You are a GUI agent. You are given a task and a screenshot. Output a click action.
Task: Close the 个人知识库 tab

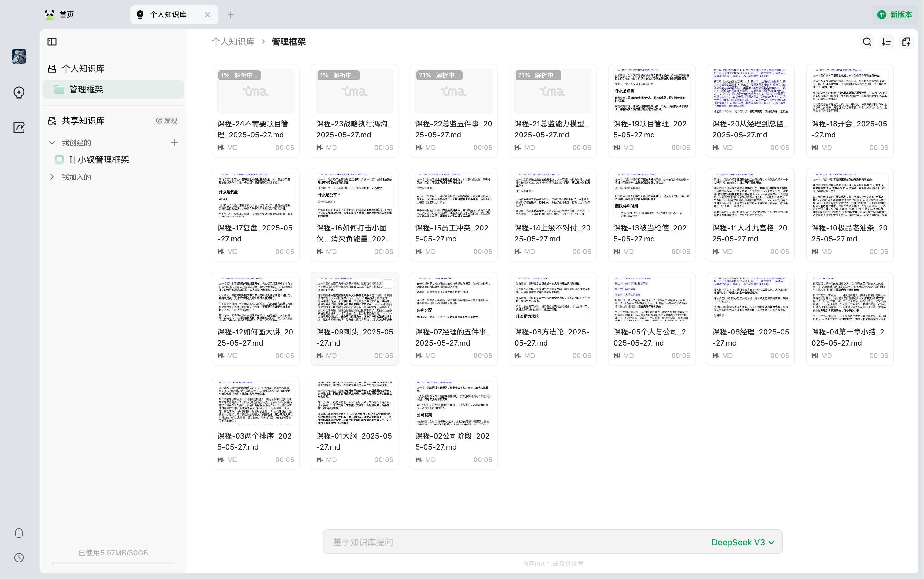click(207, 15)
